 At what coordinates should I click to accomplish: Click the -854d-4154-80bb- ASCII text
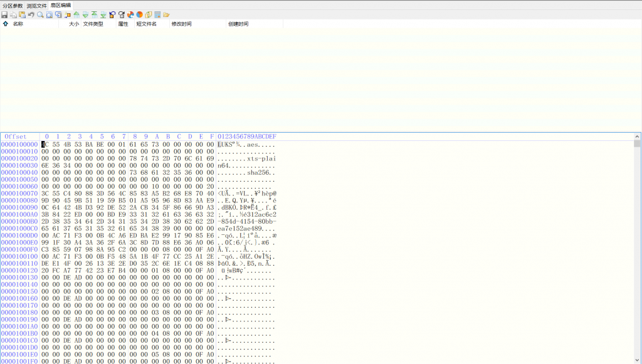247,221
